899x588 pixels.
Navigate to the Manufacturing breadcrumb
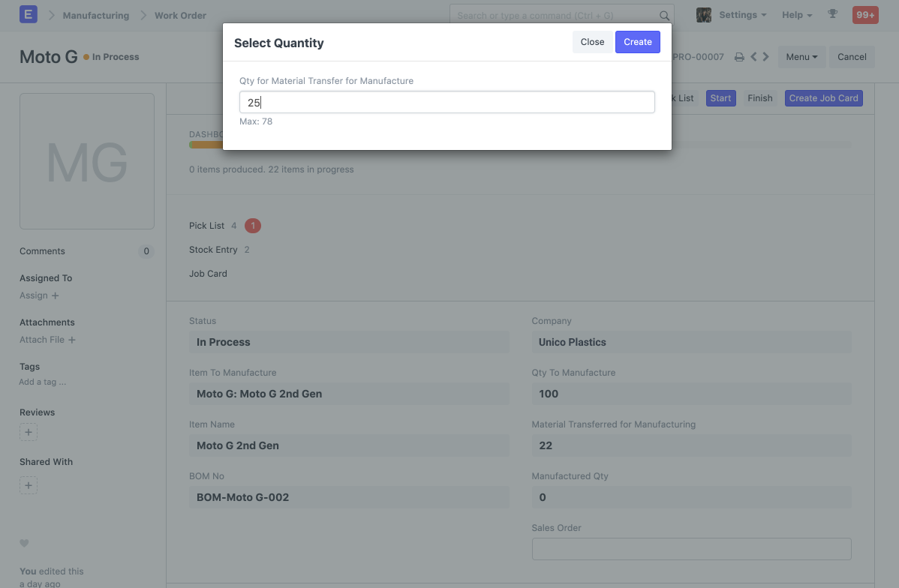tap(95, 14)
